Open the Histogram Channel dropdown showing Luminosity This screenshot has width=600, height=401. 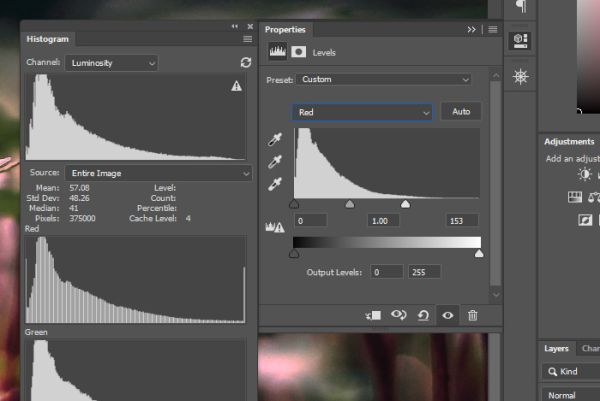click(111, 63)
